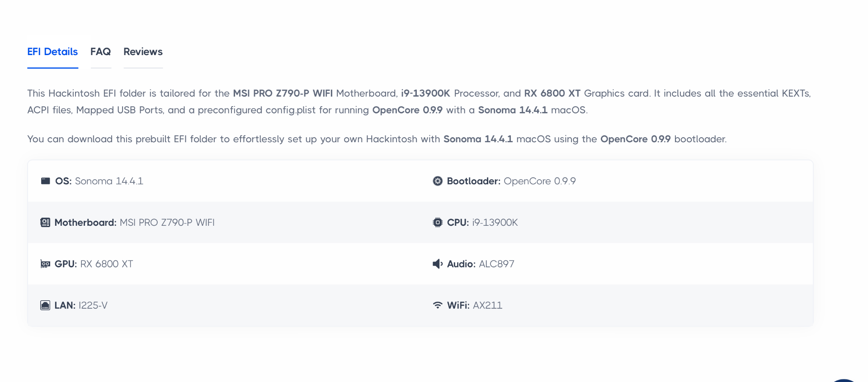Viewport: 868px width, 382px height.
Task: Click the OpenCore 0.9.9 bootloader value
Action: [x=539, y=181]
